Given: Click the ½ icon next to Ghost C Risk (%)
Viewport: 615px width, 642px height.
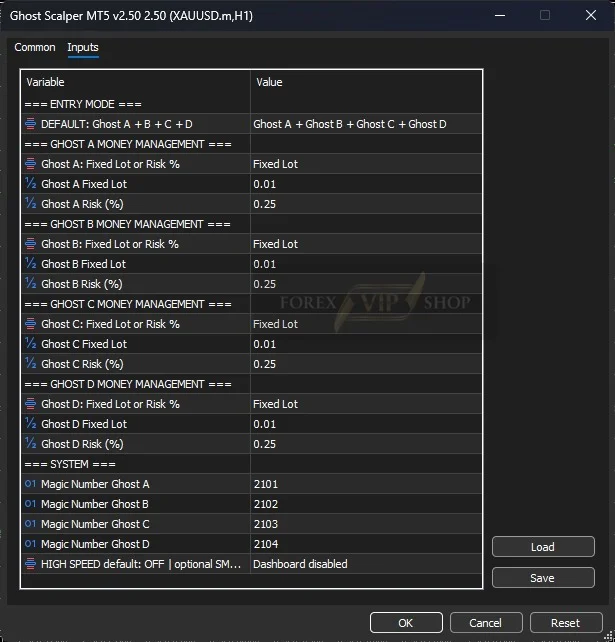Looking at the screenshot, I should [x=30, y=364].
